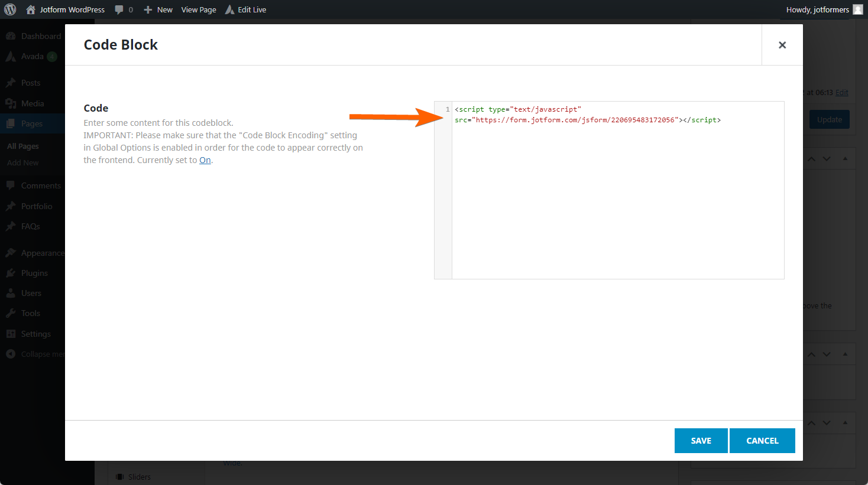The image size is (868, 485).
Task: Click the home icon beside Jotform WordPress
Action: 31,9
